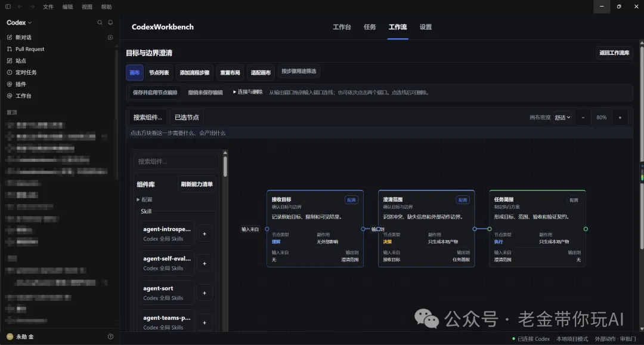Select the 任务简报 node card
The image size is (644, 345).
click(538, 229)
